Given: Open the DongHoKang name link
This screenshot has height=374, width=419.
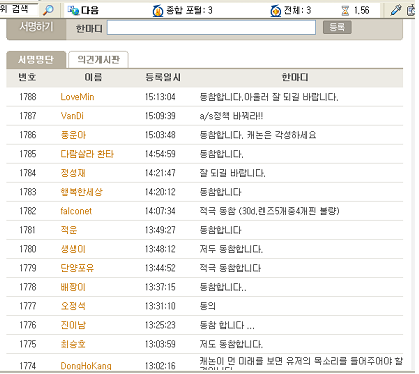Looking at the screenshot, I should tap(86, 366).
